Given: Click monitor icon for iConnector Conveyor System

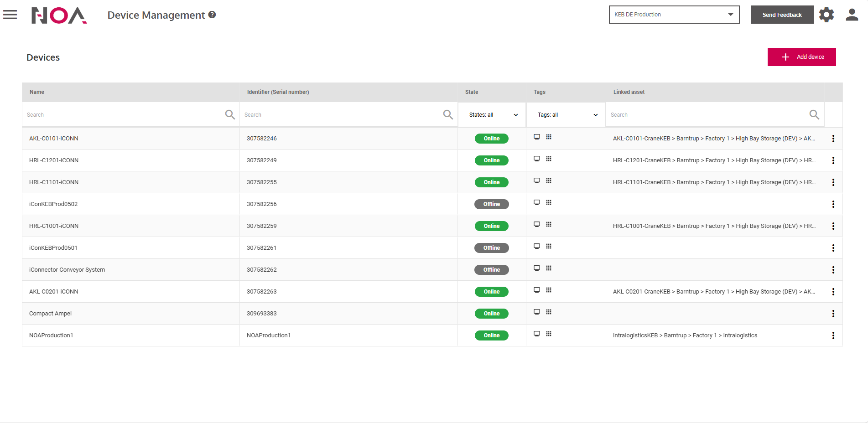Looking at the screenshot, I should click(537, 268).
